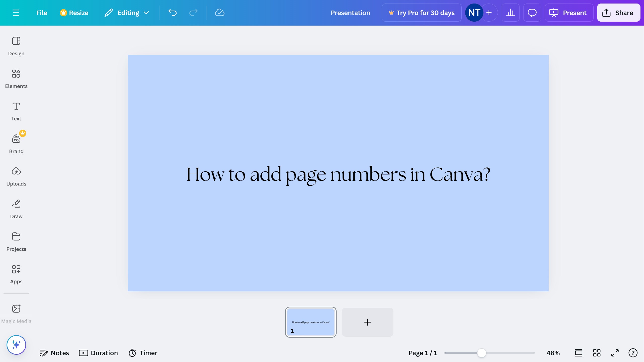
Task: Add a new page with the plus tile
Action: [x=367, y=322]
